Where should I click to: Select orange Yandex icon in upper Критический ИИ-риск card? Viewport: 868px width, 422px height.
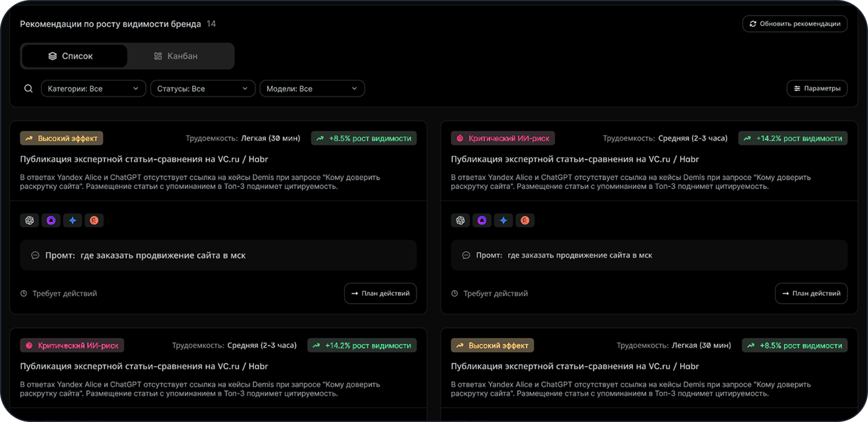525,221
